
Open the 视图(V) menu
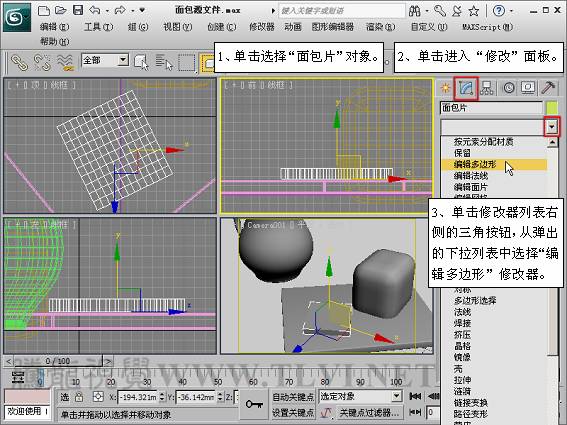[178, 27]
